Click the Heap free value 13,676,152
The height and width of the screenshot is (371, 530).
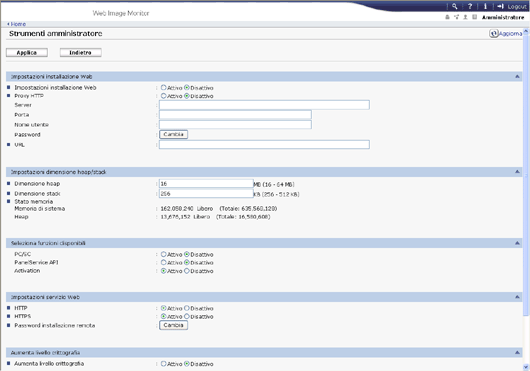point(175,217)
